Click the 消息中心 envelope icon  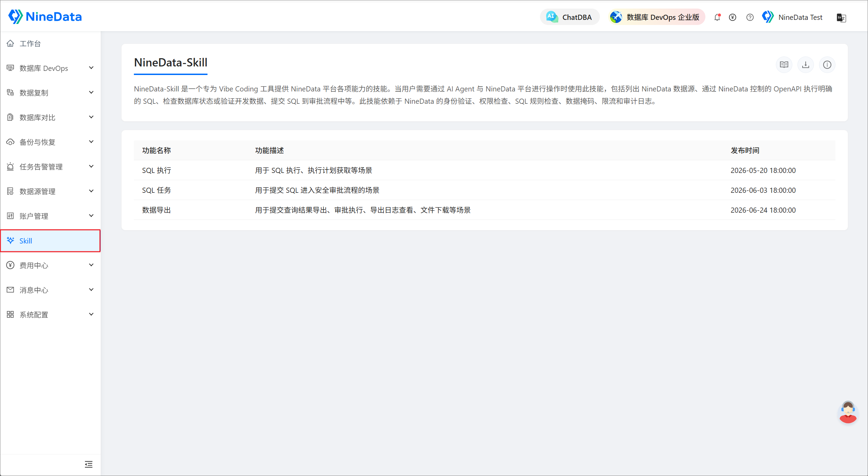point(10,290)
